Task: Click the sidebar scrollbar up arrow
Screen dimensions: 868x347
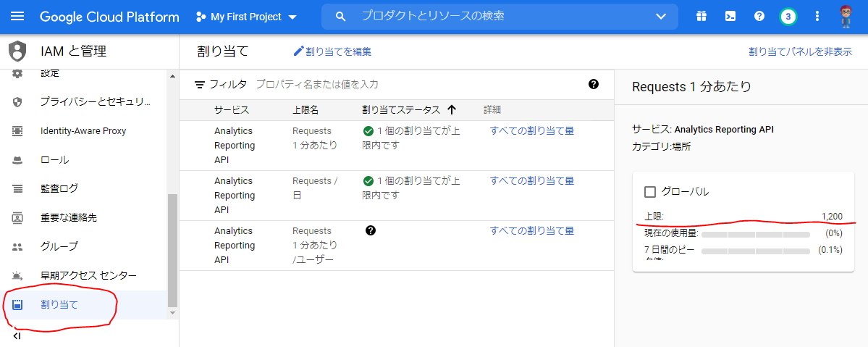Action: pyautogui.click(x=172, y=76)
